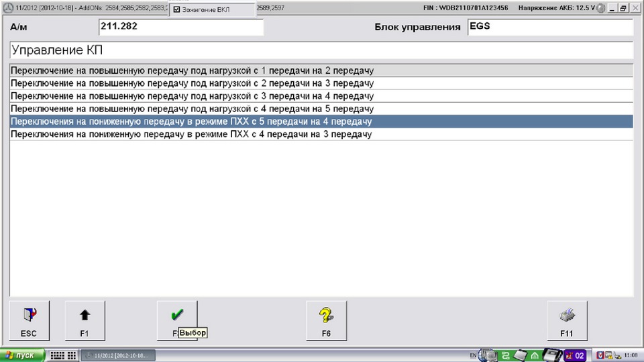Click the Напряжение АКБ 12.5 V reading
Viewport: 644px width, 362px height.
pyautogui.click(x=557, y=8)
